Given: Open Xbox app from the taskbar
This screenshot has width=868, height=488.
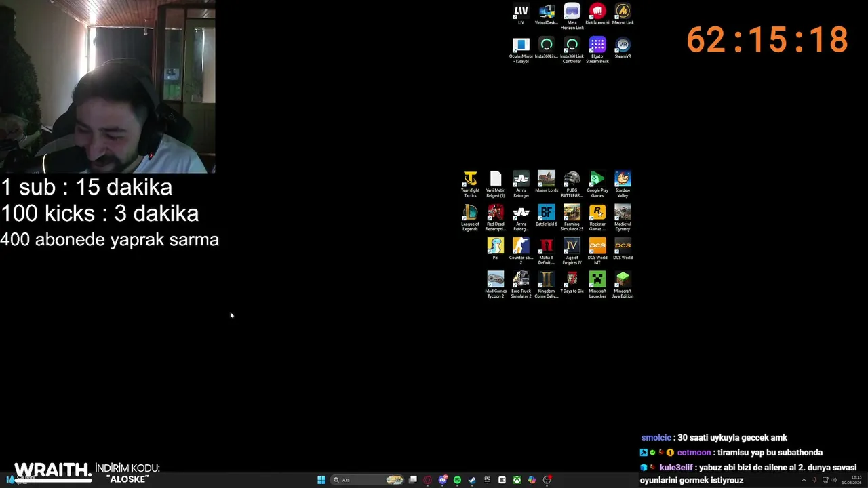Looking at the screenshot, I should [517, 480].
